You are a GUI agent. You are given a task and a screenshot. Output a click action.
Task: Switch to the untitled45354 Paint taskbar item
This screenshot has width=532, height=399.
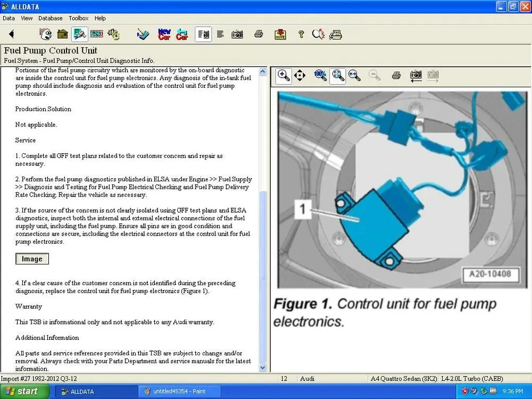pos(179,391)
